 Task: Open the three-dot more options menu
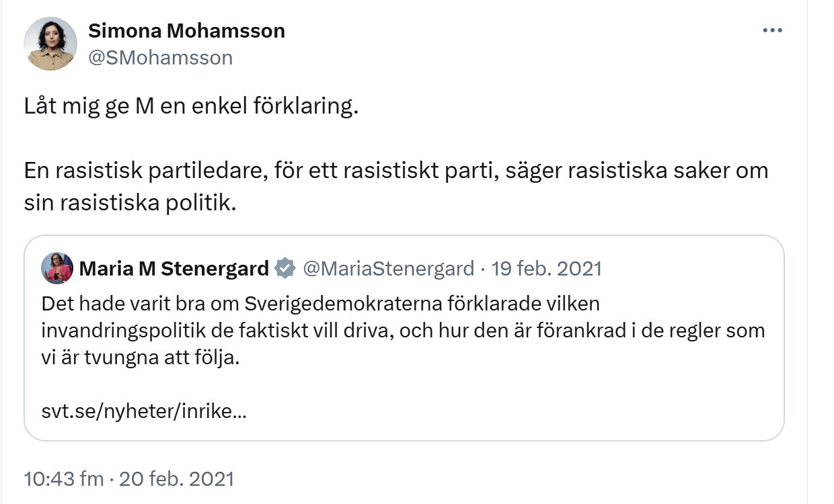pos(771,30)
